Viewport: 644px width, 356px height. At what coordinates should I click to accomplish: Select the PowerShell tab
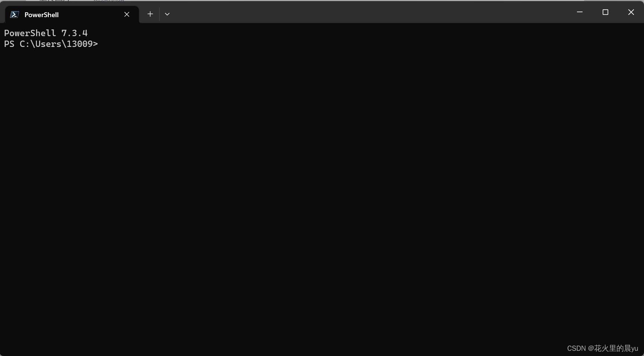[56, 15]
